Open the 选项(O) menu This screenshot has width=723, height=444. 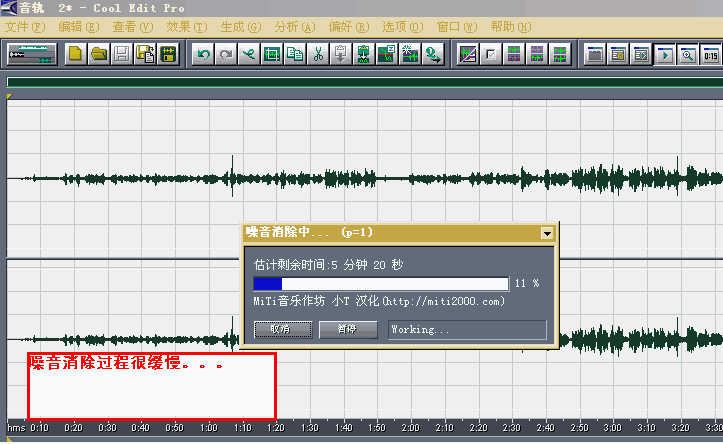coord(403,27)
